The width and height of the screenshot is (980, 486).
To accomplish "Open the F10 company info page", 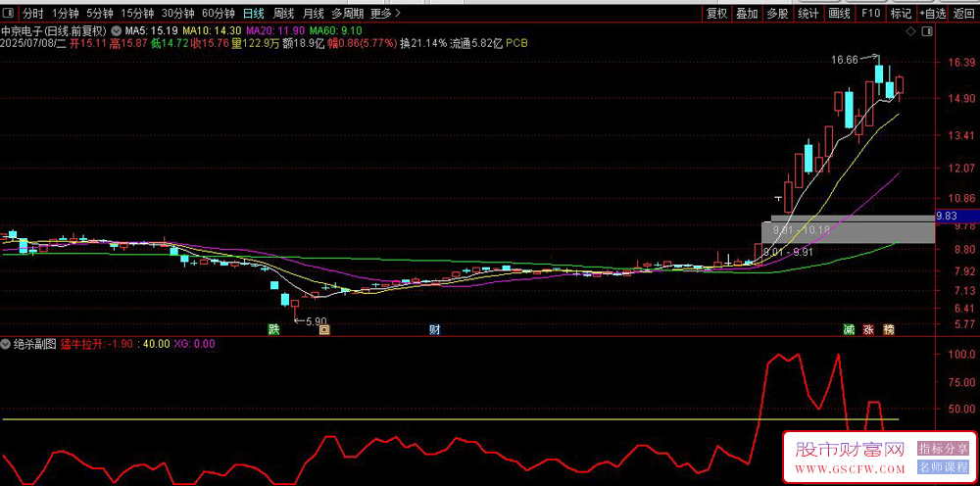I will 870,13.
